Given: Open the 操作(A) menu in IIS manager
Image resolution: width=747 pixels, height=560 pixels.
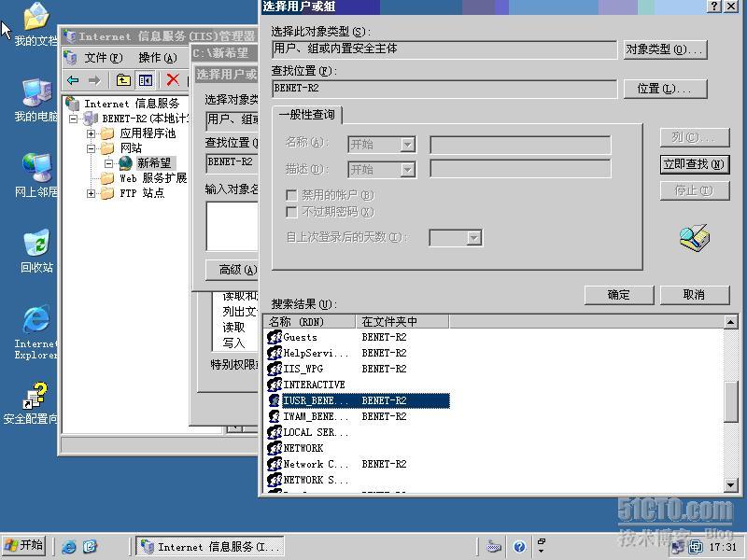Looking at the screenshot, I should click(x=158, y=58).
